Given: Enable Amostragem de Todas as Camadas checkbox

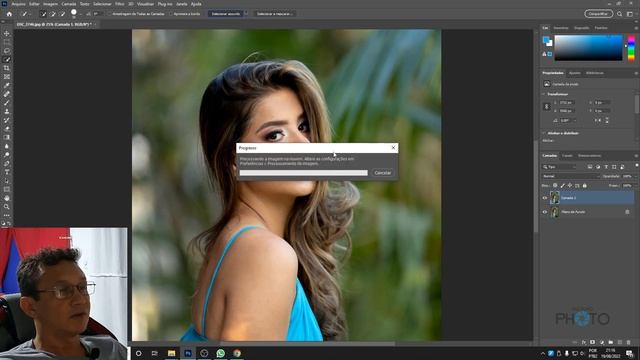Looking at the screenshot, I should point(109,14).
